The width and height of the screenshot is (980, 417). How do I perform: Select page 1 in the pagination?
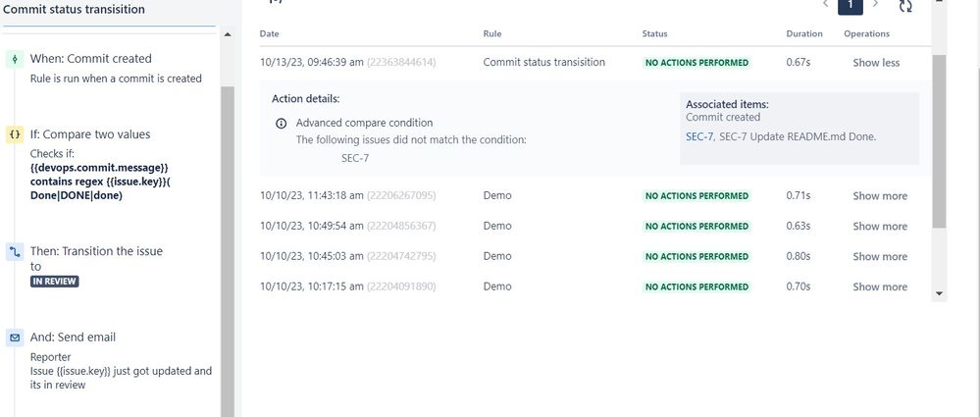(850, 5)
